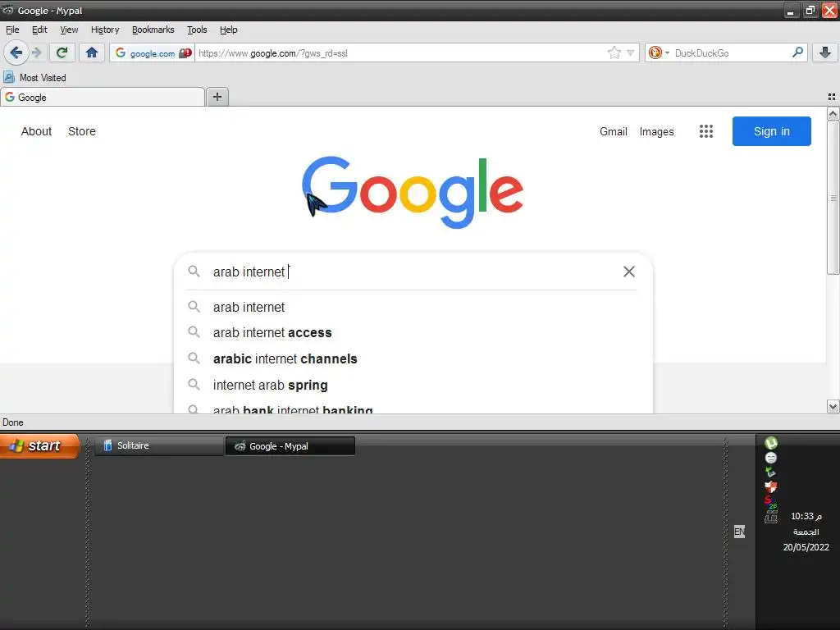Click into the DuckDuckGo search field
Viewport: 840px width, 630px height.
tap(731, 53)
